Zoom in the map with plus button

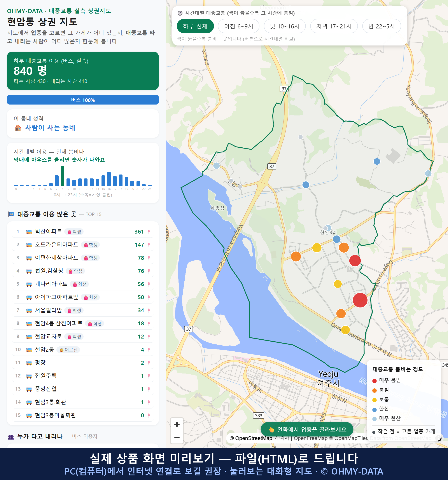point(177,424)
